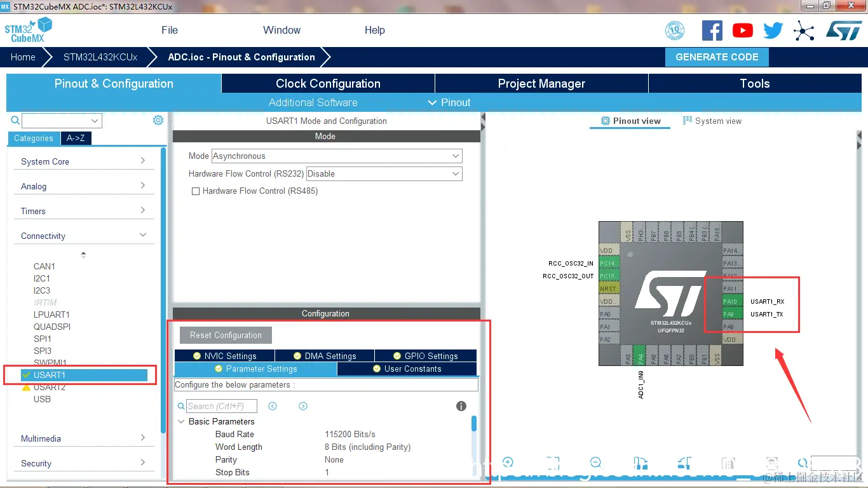Open the Mode Asynchronous dropdown
Screen dimensions: 868x488
point(337,156)
